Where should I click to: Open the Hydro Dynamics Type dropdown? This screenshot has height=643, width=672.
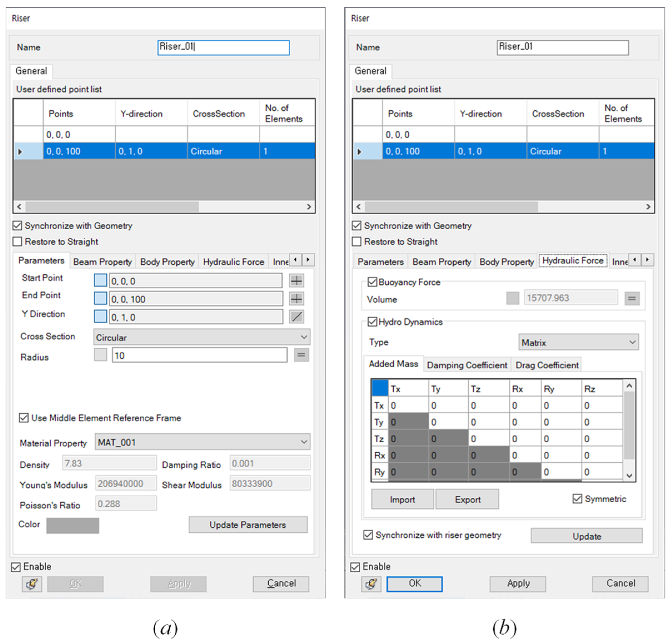(578, 342)
